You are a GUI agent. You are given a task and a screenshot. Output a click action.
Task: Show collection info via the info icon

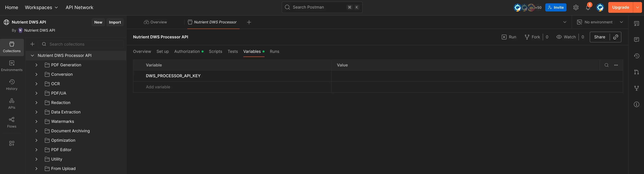tap(637, 104)
